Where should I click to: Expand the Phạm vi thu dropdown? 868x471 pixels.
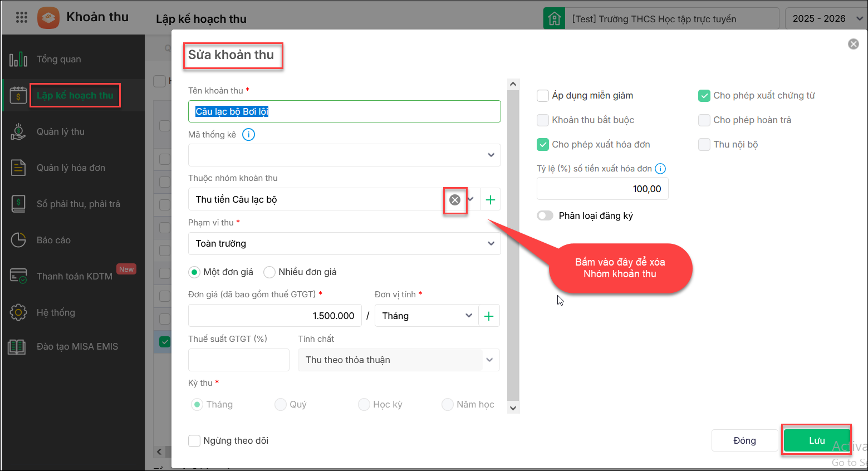344,244
